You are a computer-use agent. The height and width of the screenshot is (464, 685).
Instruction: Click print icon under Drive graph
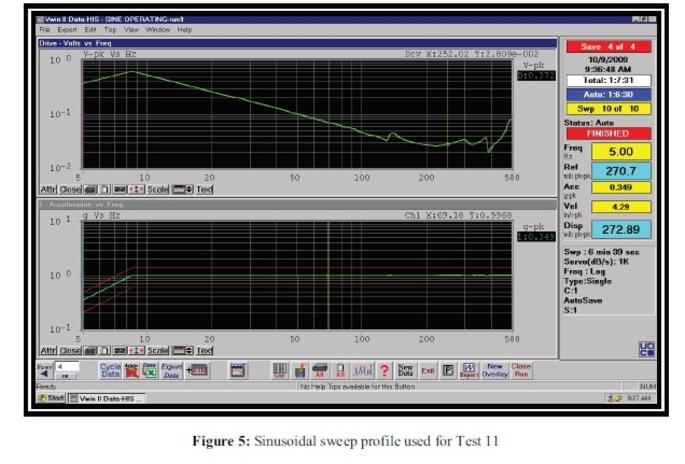(90, 190)
